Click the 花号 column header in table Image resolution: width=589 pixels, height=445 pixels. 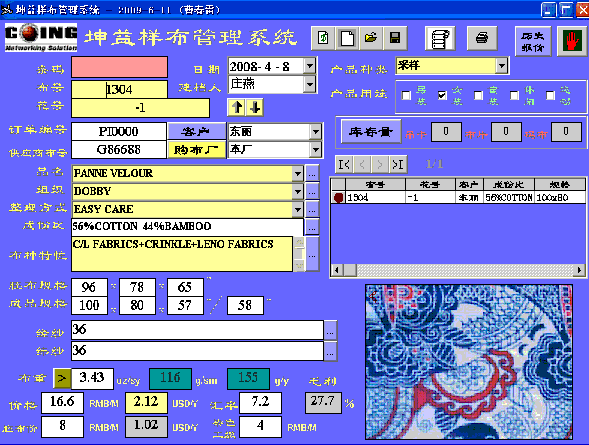(x=430, y=184)
